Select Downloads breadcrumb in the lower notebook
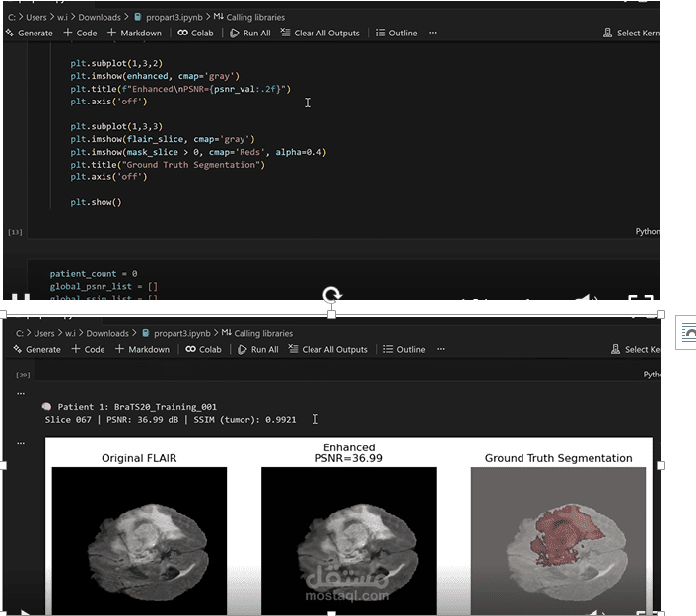 coord(107,333)
